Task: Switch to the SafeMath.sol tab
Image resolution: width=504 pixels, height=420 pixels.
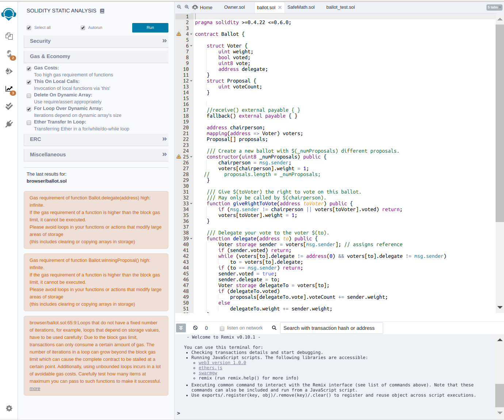Action: (x=301, y=7)
